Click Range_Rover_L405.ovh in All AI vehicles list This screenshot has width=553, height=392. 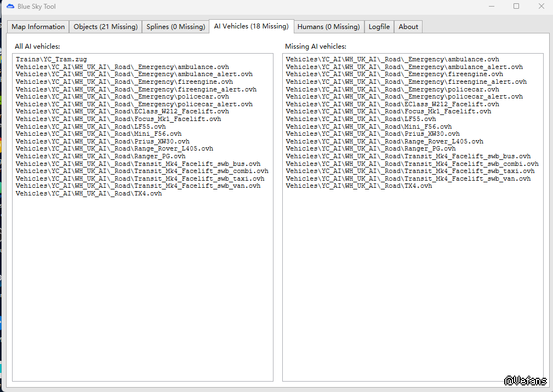click(x=115, y=148)
